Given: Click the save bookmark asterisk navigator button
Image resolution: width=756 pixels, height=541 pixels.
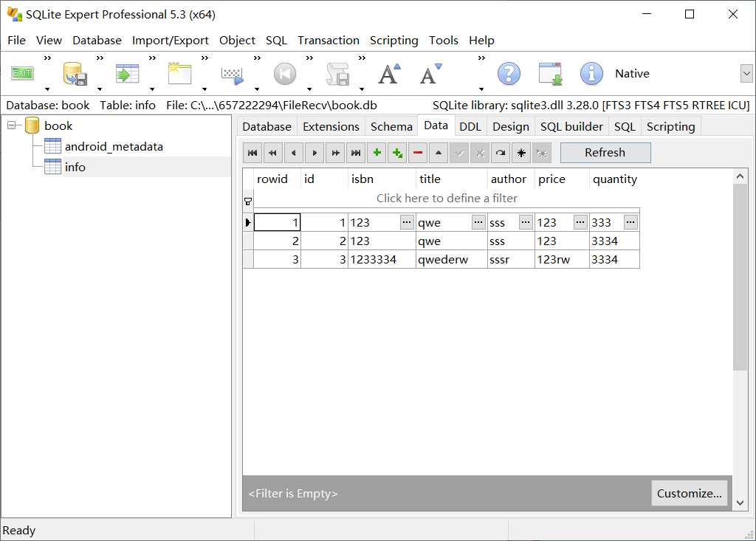Looking at the screenshot, I should [x=522, y=153].
